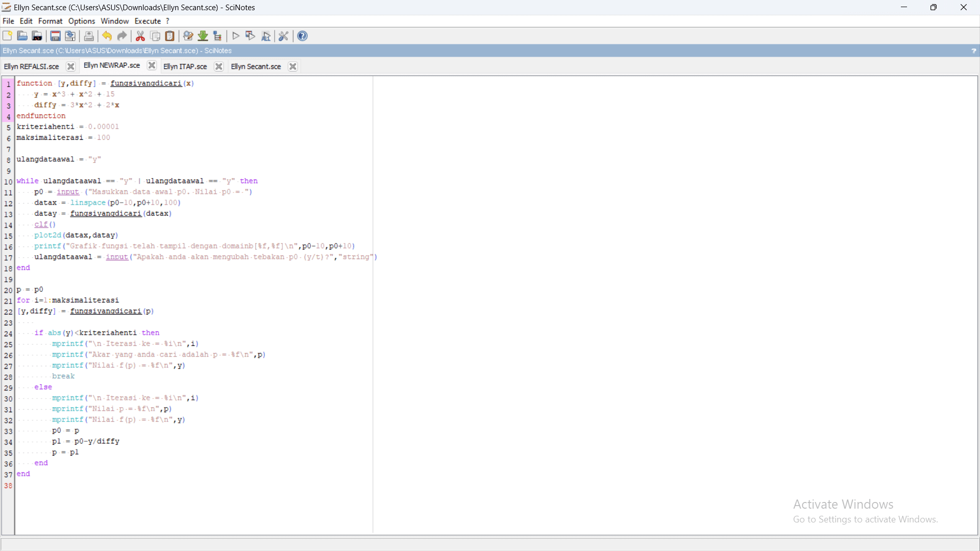Place cursor on 'endfunction' keyword
Viewport: 980px width, 551px height.
pyautogui.click(x=41, y=116)
